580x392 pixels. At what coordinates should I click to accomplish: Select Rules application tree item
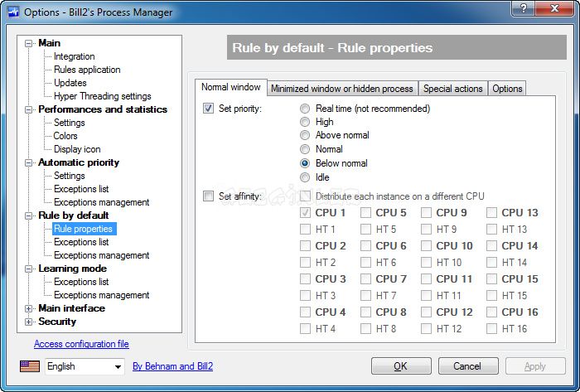[87, 70]
